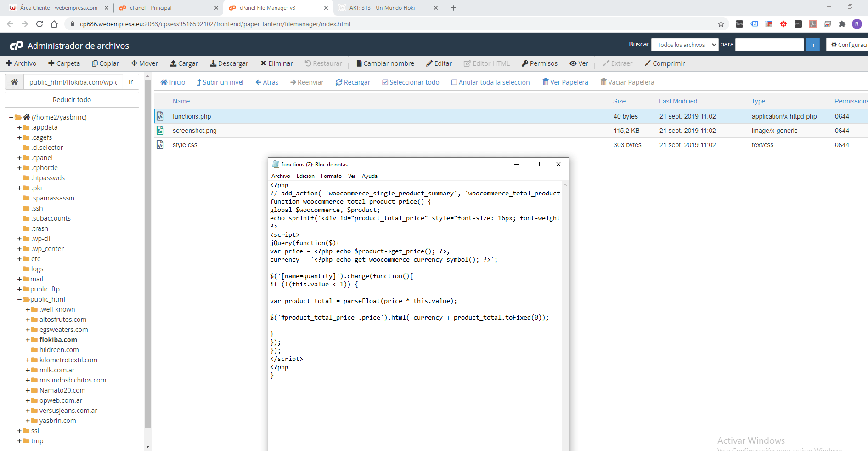868x451 pixels.
Task: Click Subir un nivel
Action: [220, 82]
